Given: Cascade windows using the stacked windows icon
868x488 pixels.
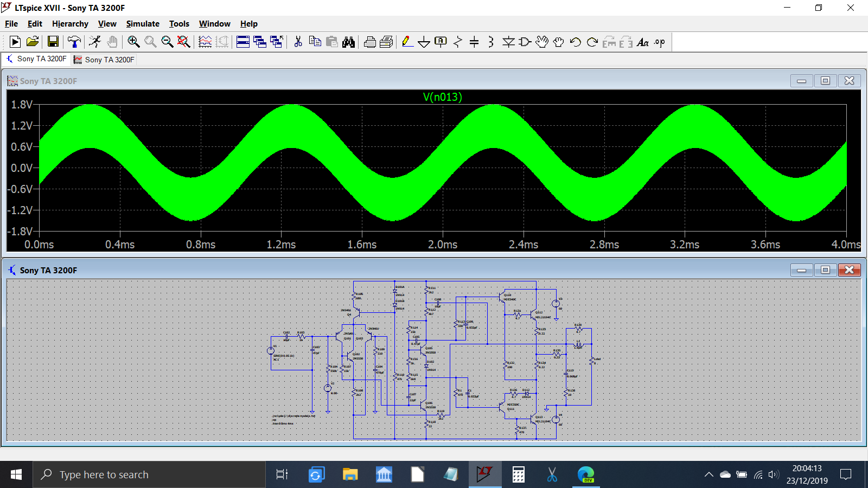Looking at the screenshot, I should pyautogui.click(x=260, y=42).
